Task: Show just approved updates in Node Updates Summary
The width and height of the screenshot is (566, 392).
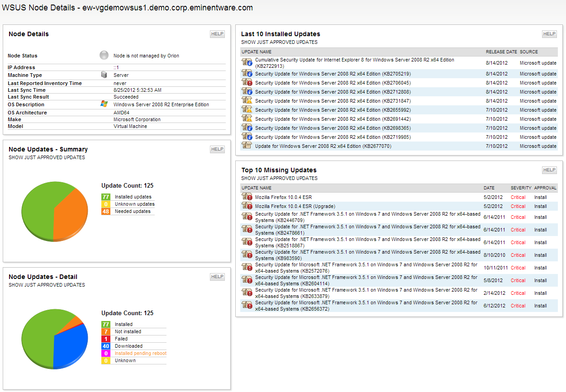Action: [x=47, y=157]
